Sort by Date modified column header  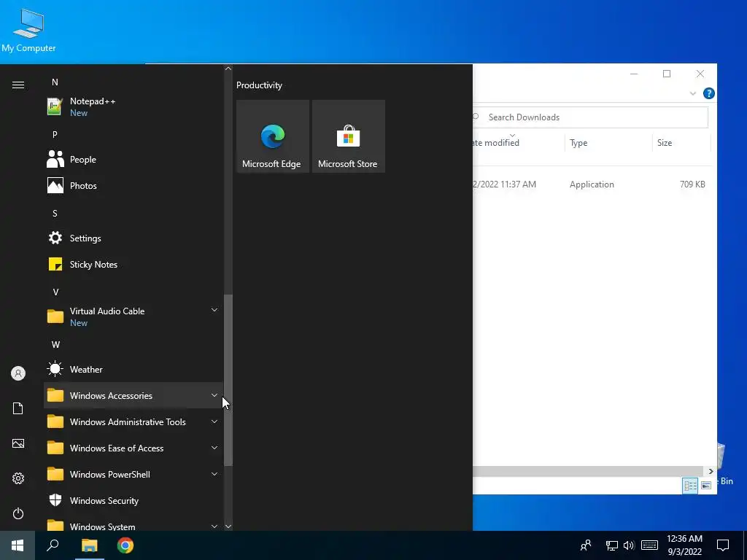pos(519,143)
